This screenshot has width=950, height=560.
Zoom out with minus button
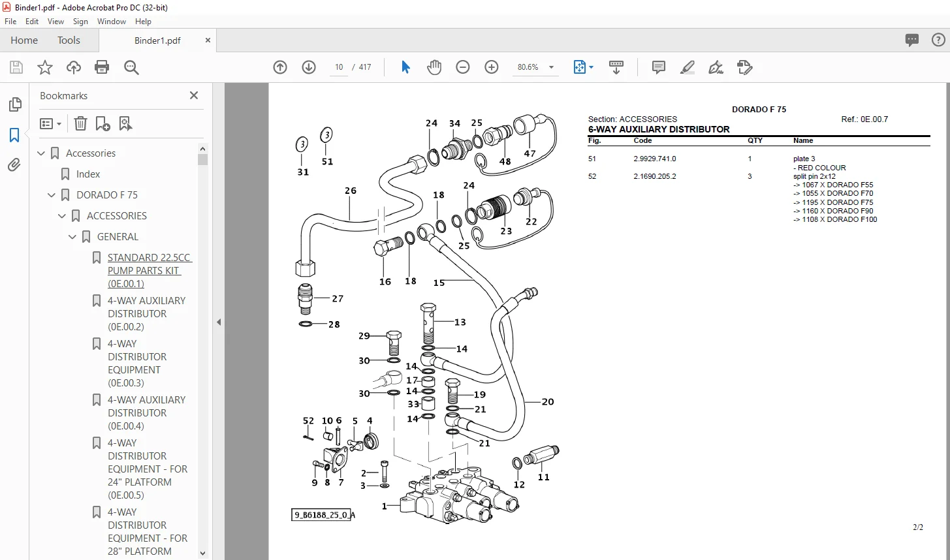tap(463, 67)
